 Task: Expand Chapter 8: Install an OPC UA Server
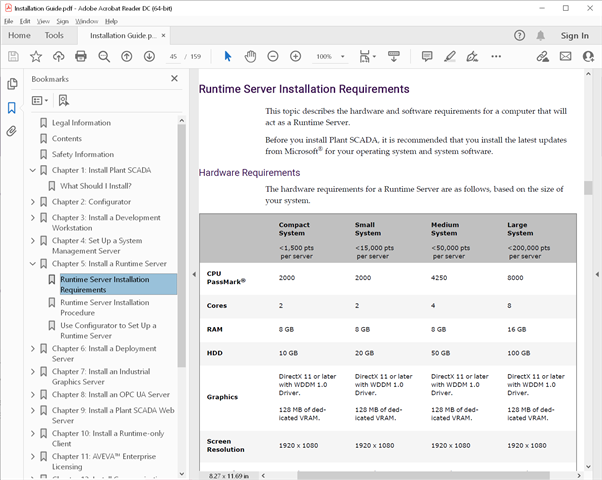click(33, 394)
